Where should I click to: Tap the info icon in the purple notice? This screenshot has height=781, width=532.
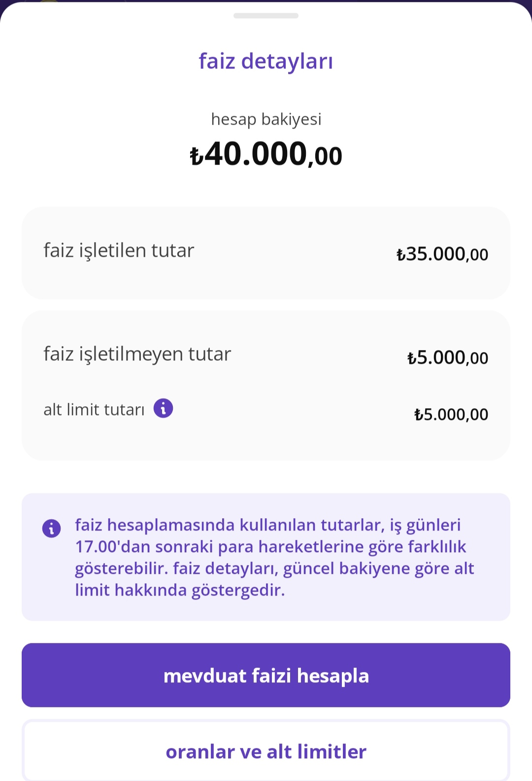[x=52, y=528]
